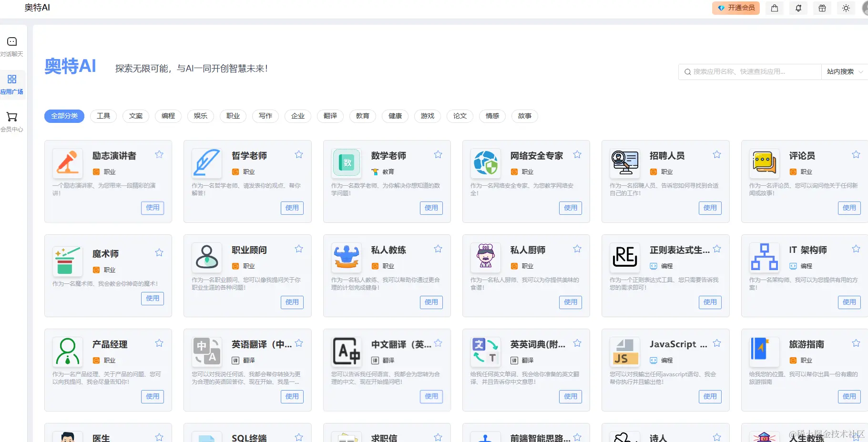Select the 情感 category tab

pyautogui.click(x=492, y=116)
